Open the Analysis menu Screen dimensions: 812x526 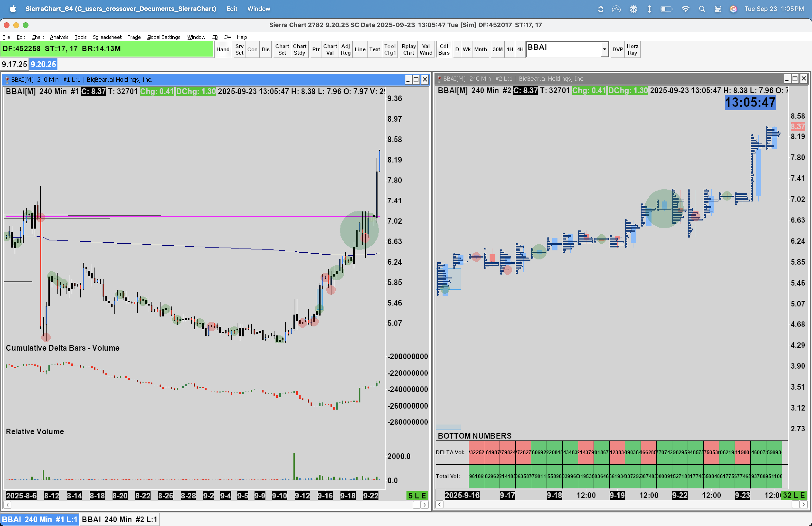pos(59,37)
